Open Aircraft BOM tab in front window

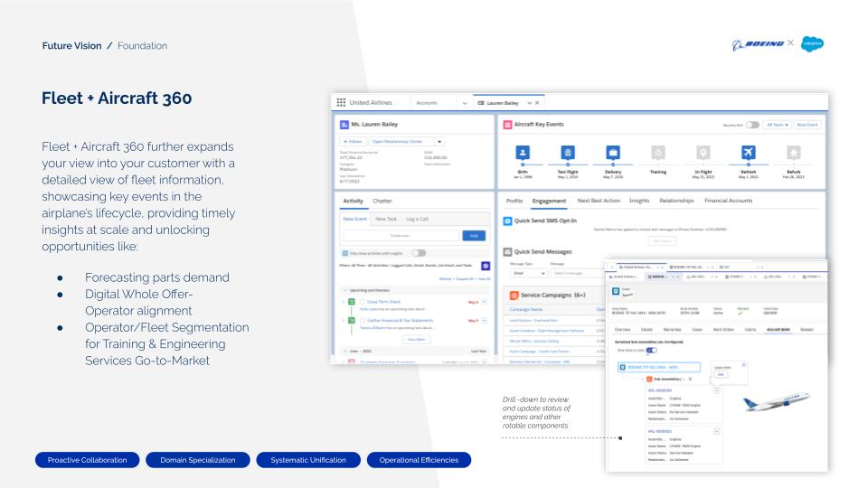pos(778,330)
